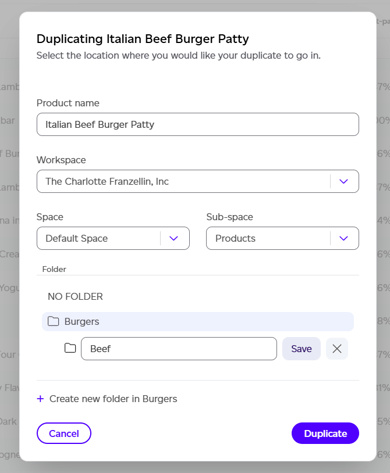The image size is (390, 473).
Task: Cancel the new folder with X icon
Action: pos(337,349)
